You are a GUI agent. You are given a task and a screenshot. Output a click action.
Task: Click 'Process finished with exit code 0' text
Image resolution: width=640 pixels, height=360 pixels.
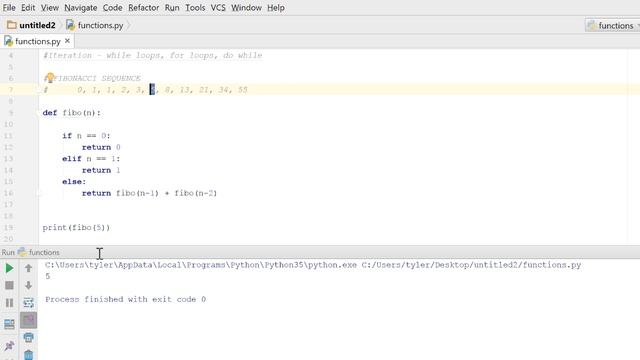point(125,299)
